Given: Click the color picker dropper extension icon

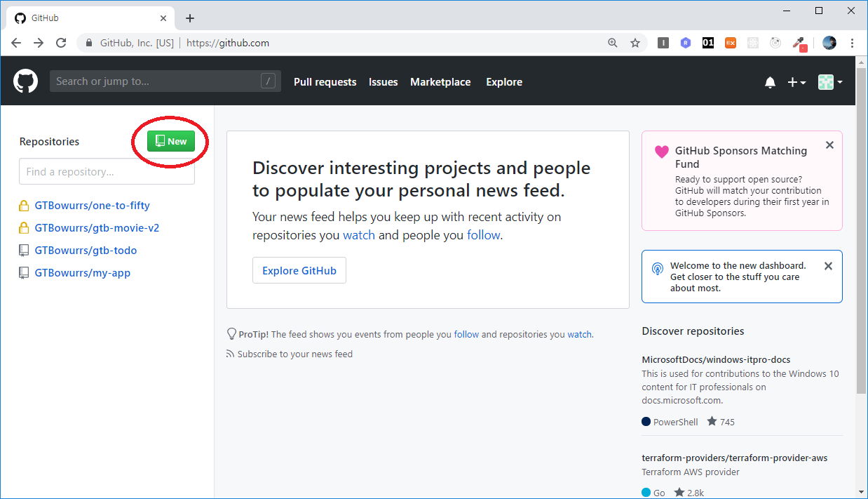Looking at the screenshot, I should coord(799,44).
